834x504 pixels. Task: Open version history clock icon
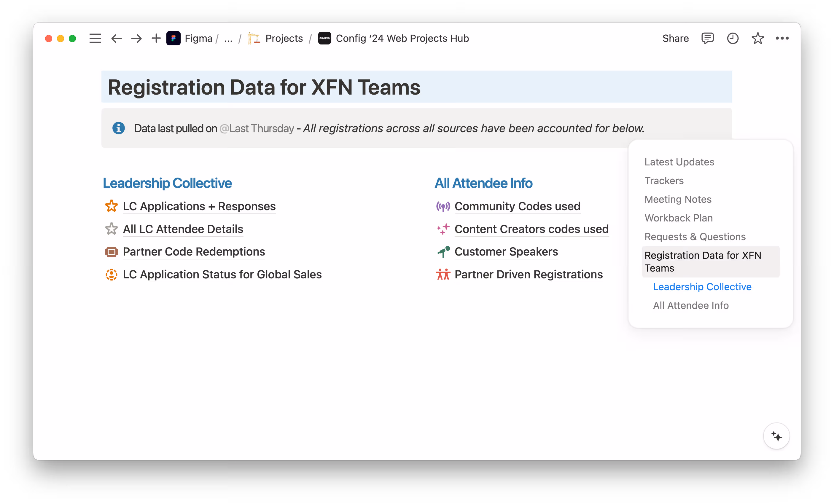(733, 38)
